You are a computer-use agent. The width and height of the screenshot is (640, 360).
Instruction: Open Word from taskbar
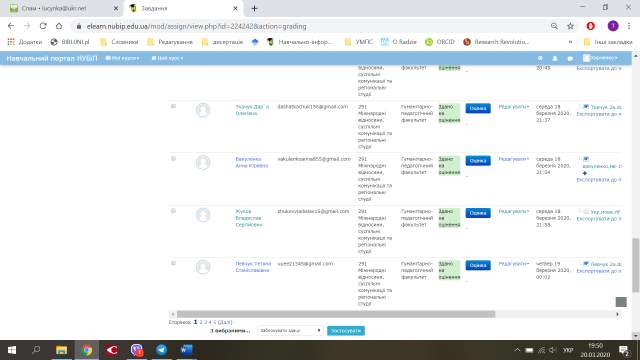pos(186,350)
